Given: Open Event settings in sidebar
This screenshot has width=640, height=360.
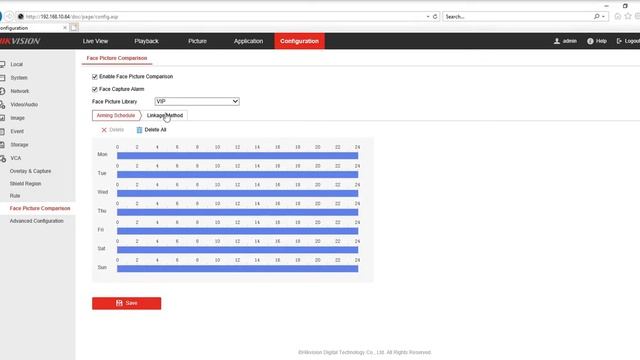Looking at the screenshot, I should [x=17, y=131].
